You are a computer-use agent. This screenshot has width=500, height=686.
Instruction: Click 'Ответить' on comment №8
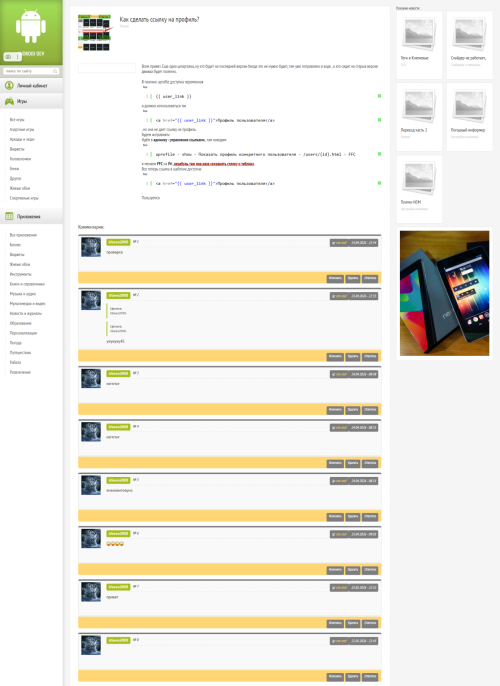point(370,677)
